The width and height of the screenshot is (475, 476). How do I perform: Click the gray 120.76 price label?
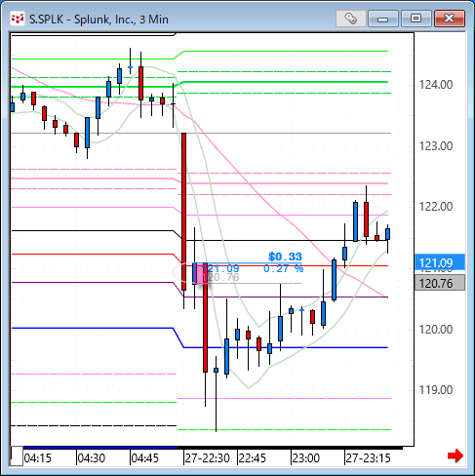pos(440,283)
